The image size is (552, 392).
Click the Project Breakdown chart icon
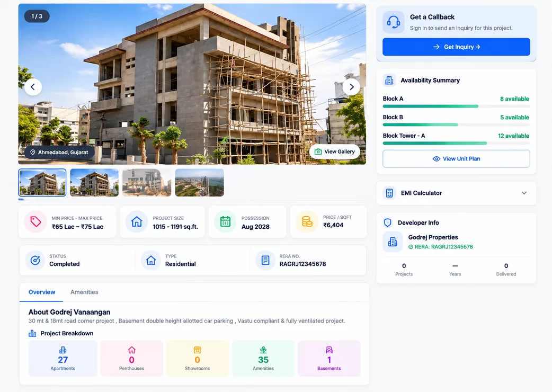[x=32, y=333]
